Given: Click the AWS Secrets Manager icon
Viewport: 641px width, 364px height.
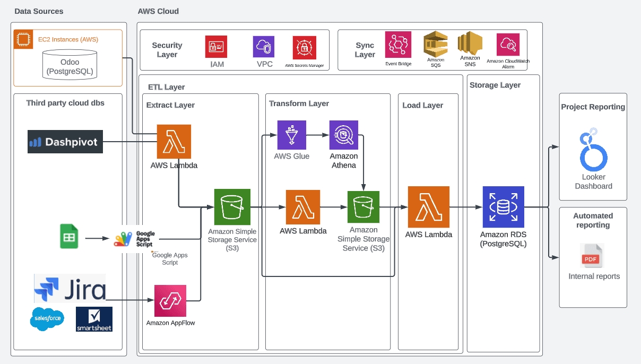Looking at the screenshot, I should point(304,48).
